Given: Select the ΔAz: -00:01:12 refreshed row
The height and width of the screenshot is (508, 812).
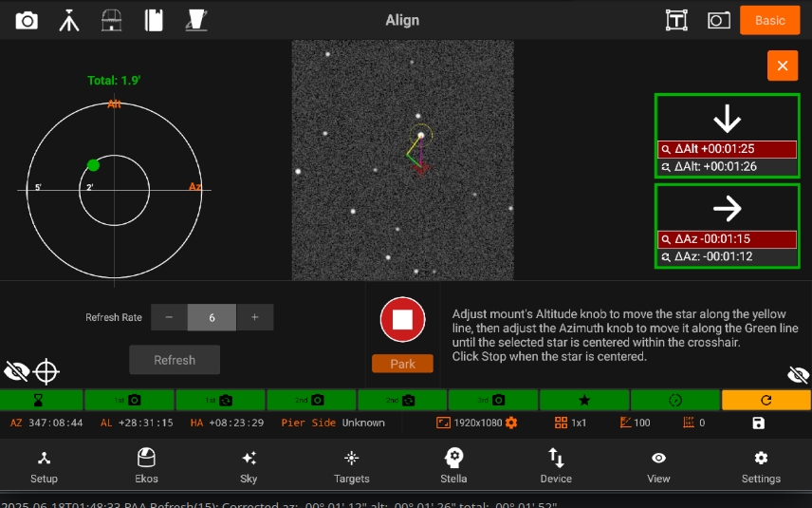Looking at the screenshot, I should [727, 256].
